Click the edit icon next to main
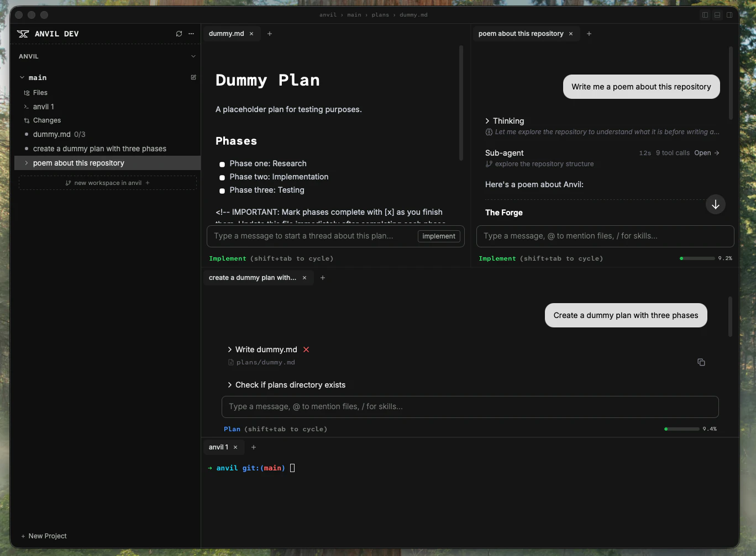 coord(193,77)
